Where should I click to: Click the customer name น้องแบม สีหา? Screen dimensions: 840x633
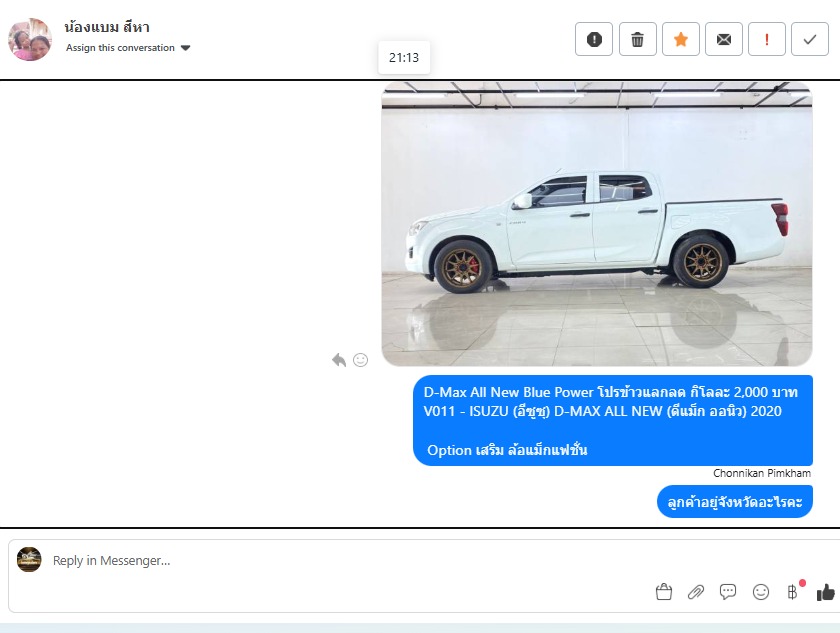click(x=107, y=27)
